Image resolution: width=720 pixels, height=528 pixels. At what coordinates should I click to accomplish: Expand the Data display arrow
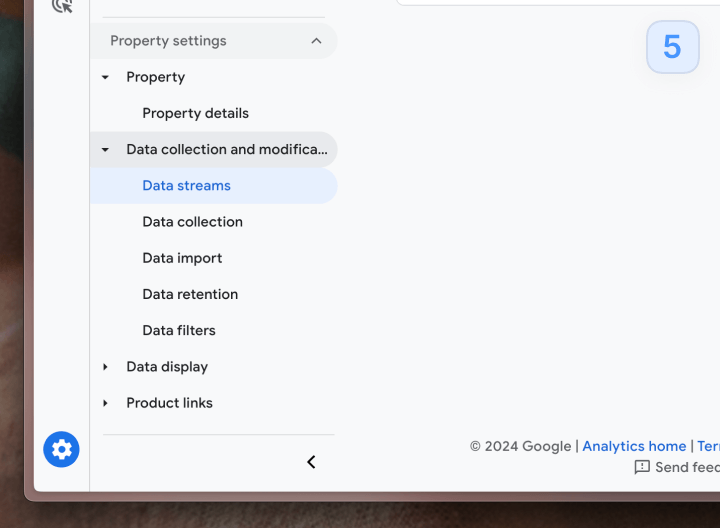coord(105,367)
